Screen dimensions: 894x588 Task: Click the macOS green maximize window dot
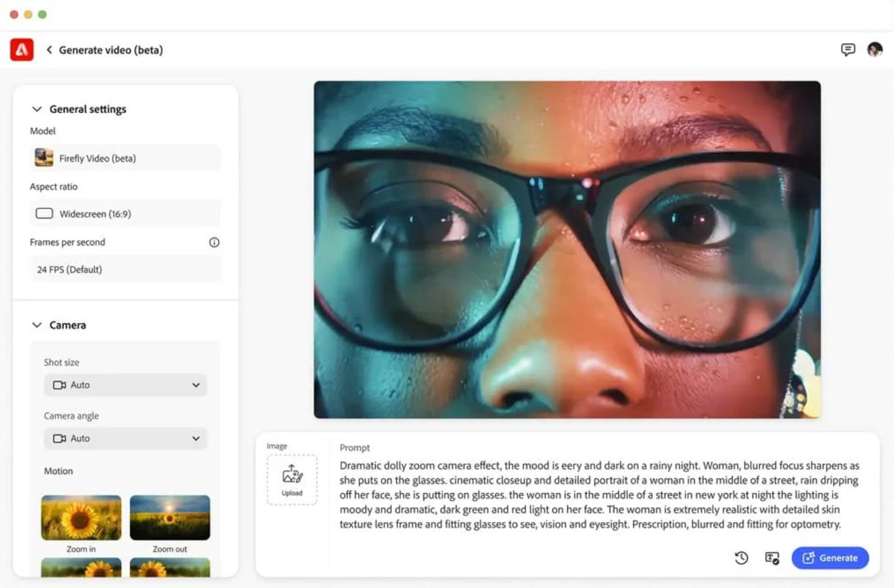point(42,14)
